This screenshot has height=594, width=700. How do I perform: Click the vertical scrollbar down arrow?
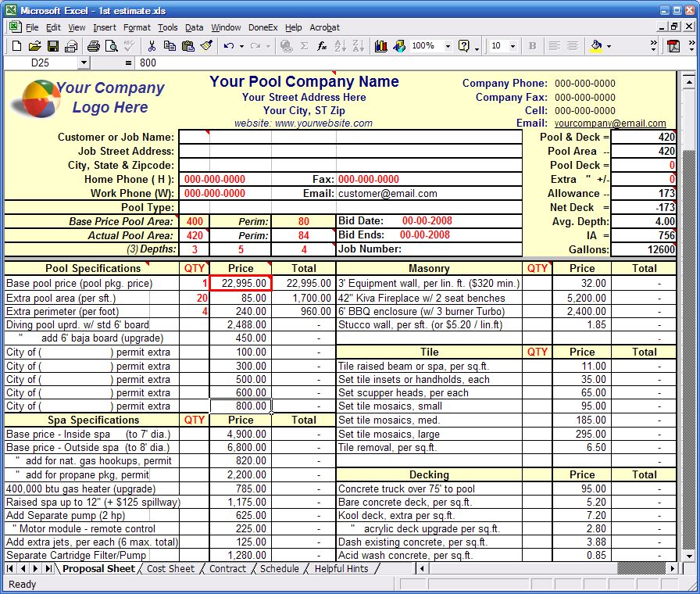[x=689, y=556]
